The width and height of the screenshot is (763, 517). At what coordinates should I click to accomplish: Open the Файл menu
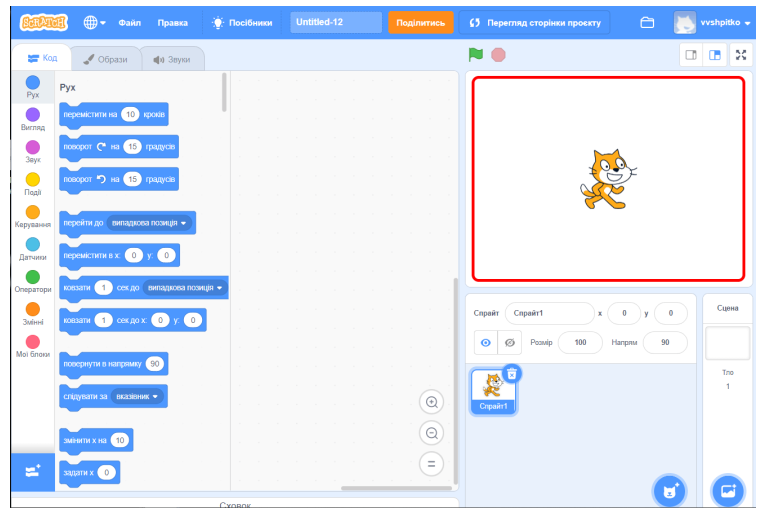click(x=130, y=22)
